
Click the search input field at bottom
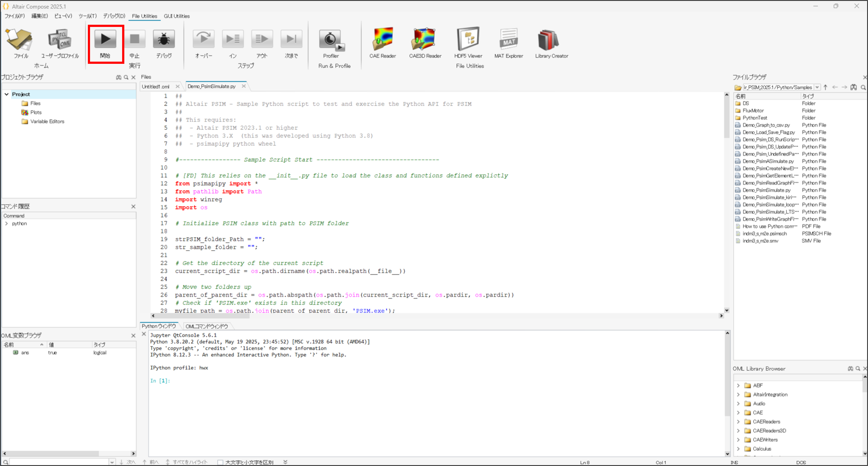(59, 462)
